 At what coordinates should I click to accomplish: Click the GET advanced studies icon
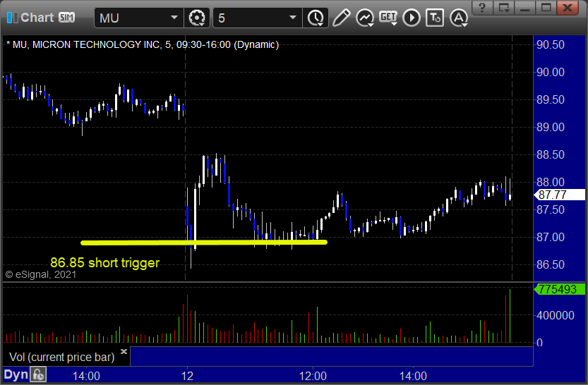pos(388,18)
